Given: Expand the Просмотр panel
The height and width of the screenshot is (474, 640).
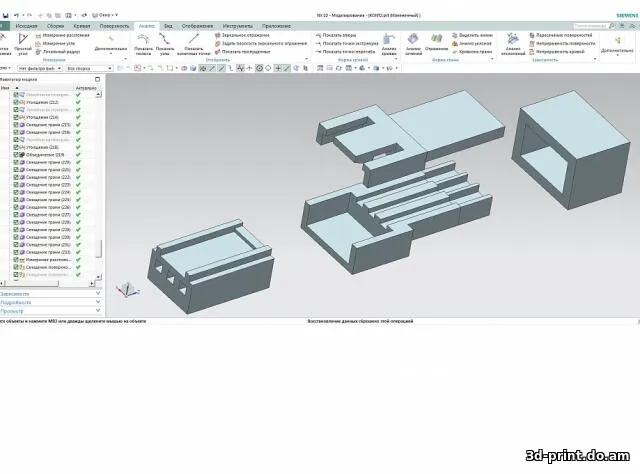Looking at the screenshot, I should pyautogui.click(x=51, y=311).
